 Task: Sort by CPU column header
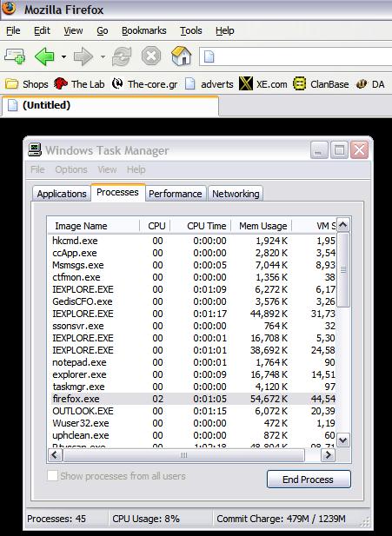156,226
